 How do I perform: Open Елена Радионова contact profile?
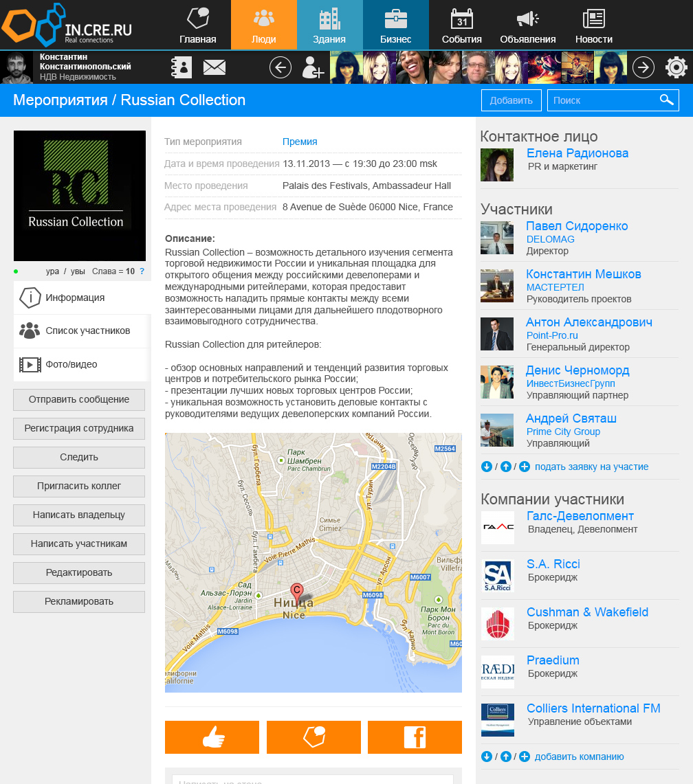coord(577,153)
